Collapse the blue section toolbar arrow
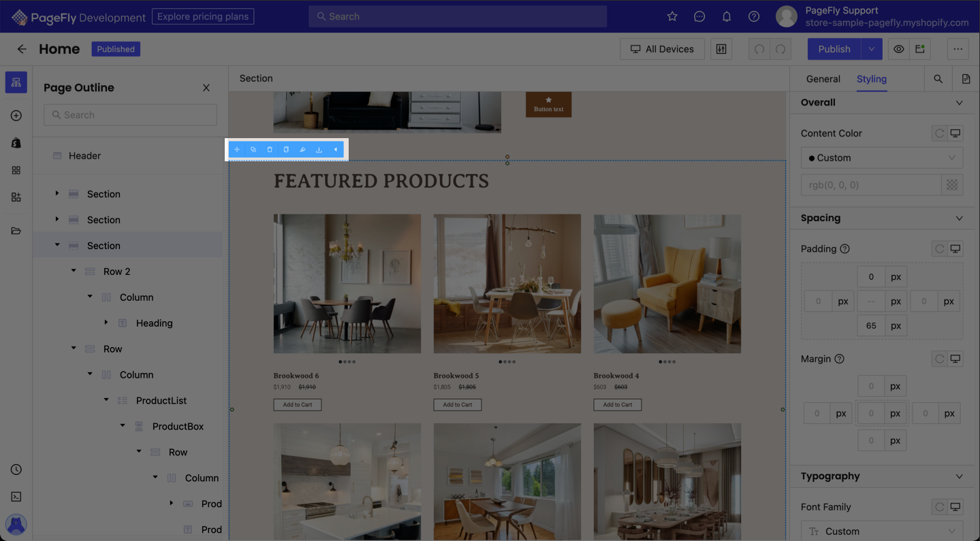The width and height of the screenshot is (980, 541). (x=335, y=150)
